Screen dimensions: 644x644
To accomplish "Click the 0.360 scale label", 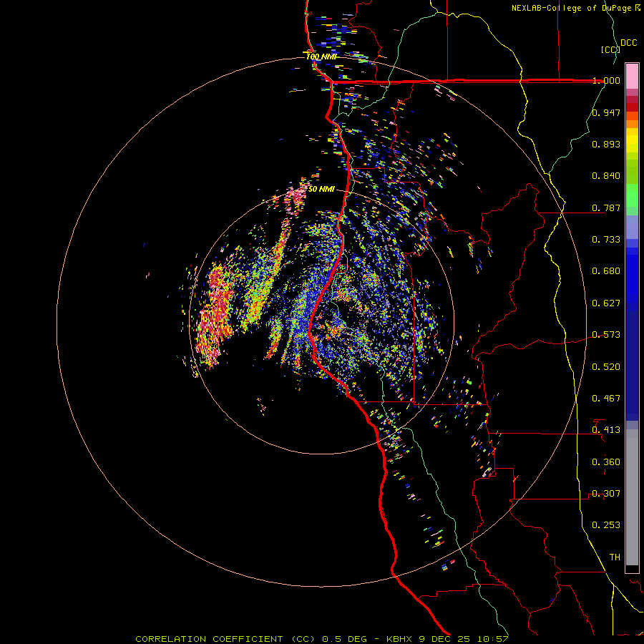I will pos(606,462).
